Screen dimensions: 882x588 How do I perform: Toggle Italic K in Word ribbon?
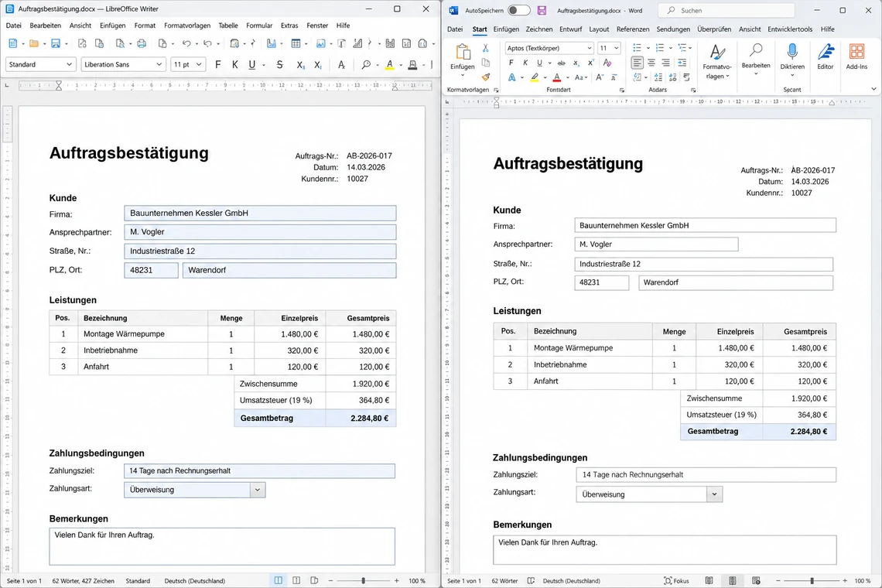click(525, 63)
